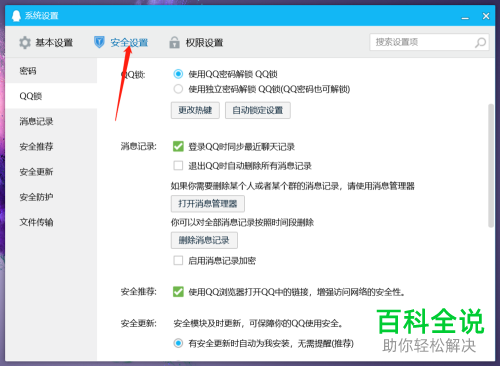Click the gear icon for 基本设置
The width and height of the screenshot is (500, 366).
pyautogui.click(x=25, y=43)
